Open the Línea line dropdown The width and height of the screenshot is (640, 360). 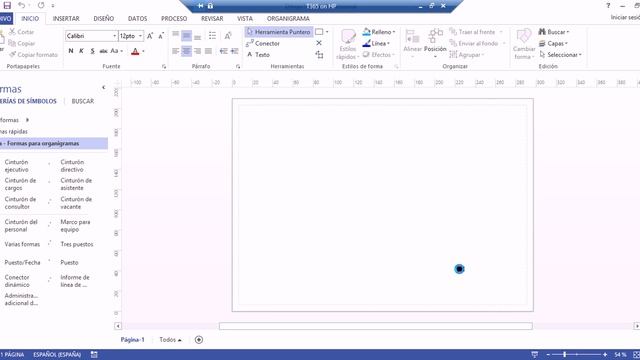(x=376, y=43)
